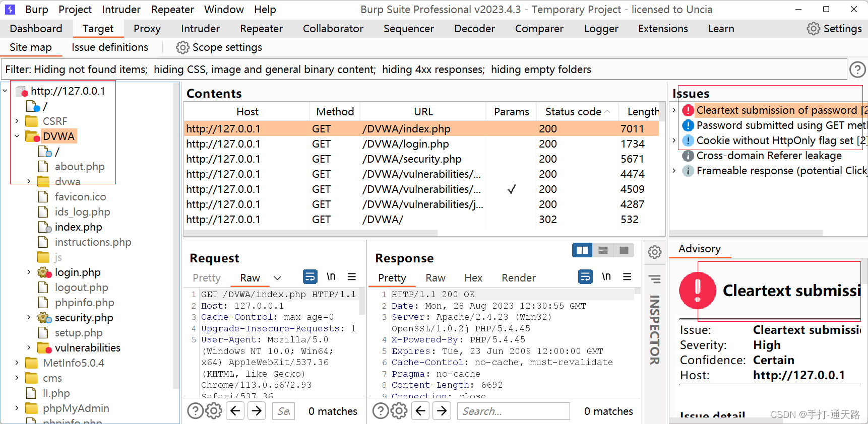This screenshot has height=424, width=868.
Task: Open the Project menu
Action: (x=75, y=9)
